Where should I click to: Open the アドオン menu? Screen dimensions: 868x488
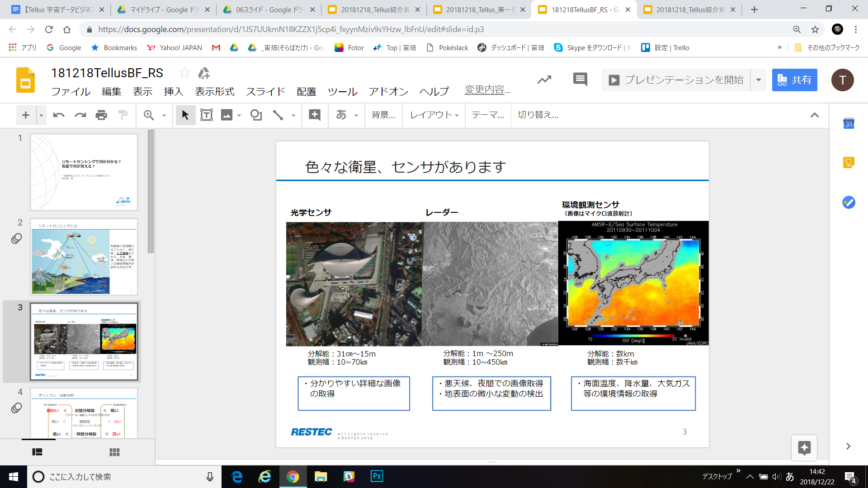point(389,92)
